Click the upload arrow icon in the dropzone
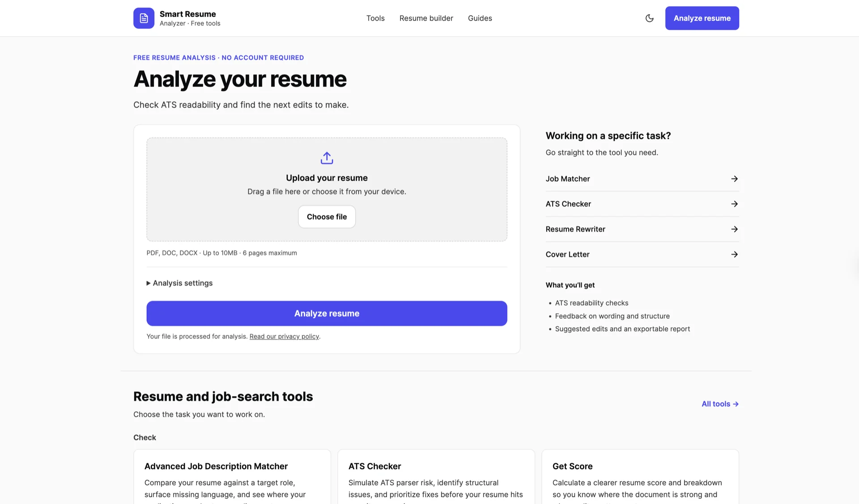 [327, 158]
